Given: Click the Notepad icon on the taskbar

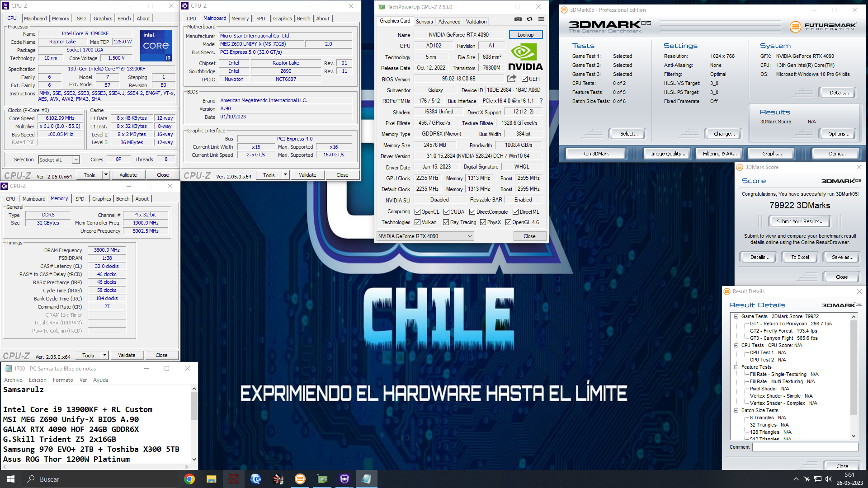Looking at the screenshot, I should coord(367,479).
